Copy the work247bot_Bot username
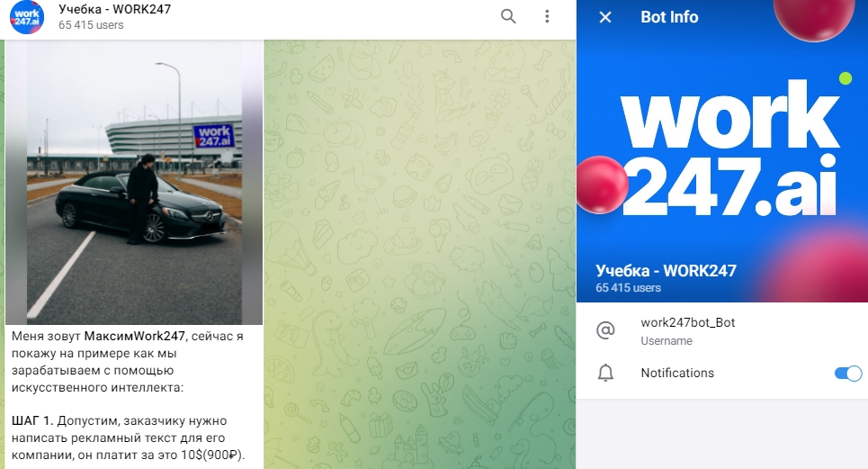Image resolution: width=868 pixels, height=469 pixels. point(687,322)
